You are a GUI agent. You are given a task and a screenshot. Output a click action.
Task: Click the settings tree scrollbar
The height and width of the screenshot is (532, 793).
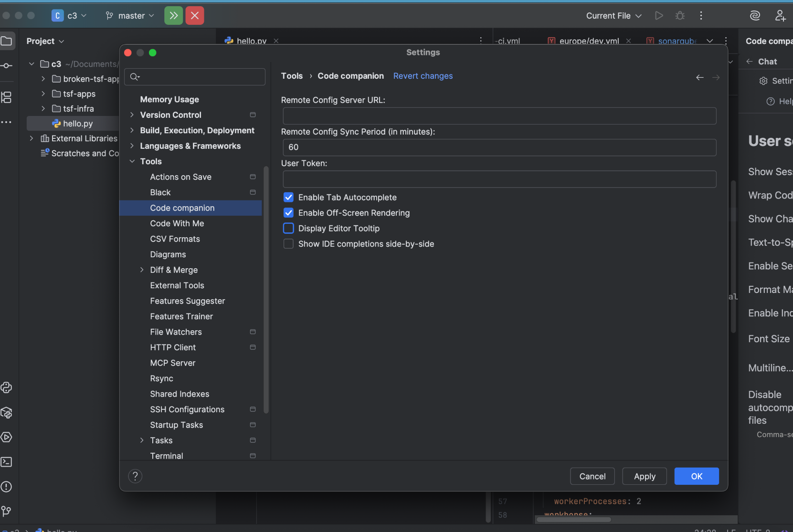(266, 290)
